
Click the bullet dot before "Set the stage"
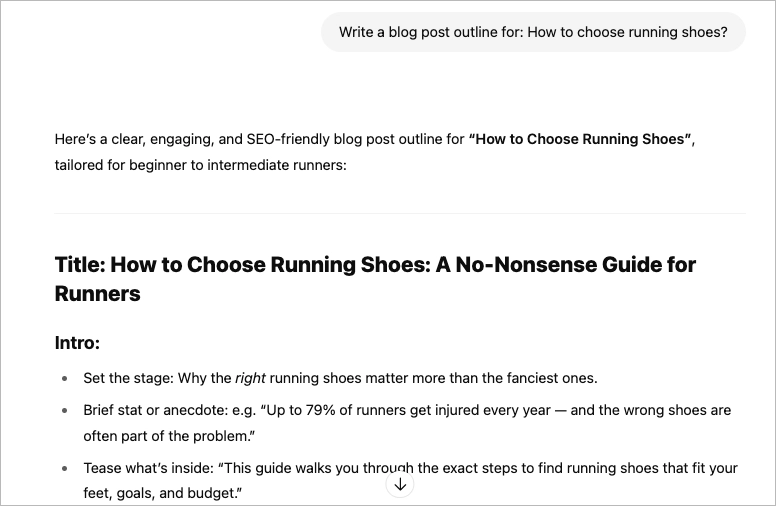65,379
